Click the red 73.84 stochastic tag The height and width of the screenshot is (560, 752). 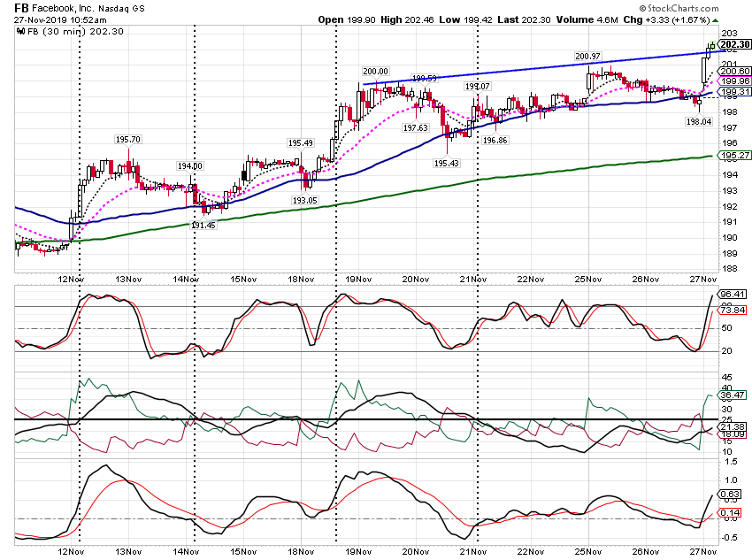[733, 311]
